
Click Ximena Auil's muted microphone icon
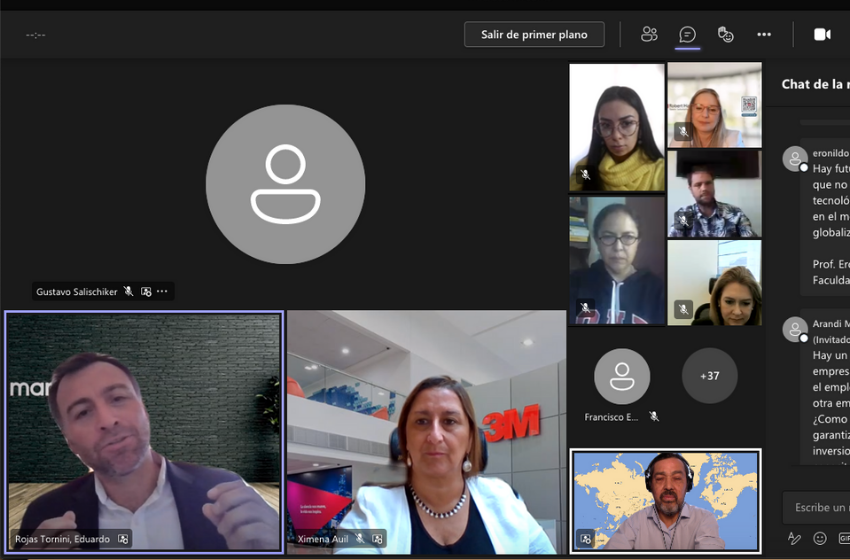tap(359, 538)
